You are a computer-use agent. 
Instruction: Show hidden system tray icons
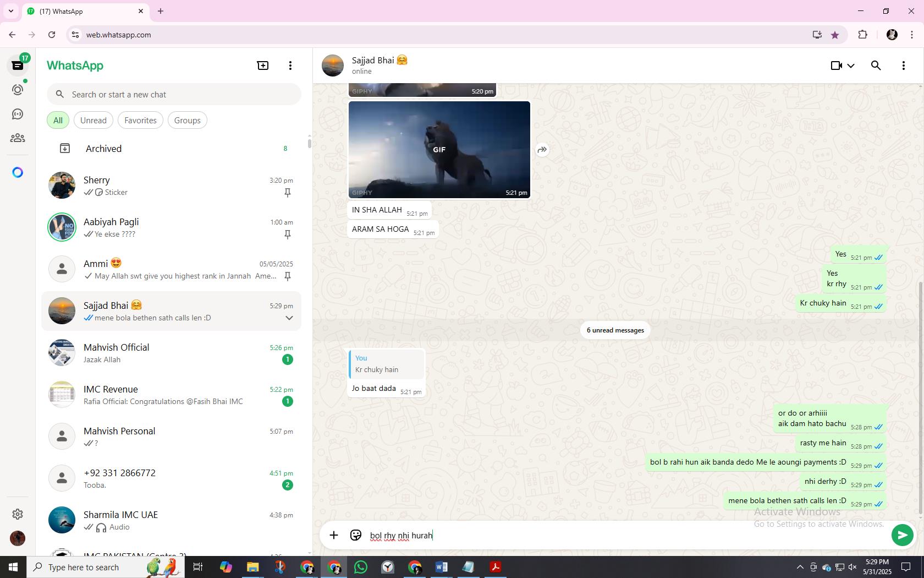tap(800, 567)
